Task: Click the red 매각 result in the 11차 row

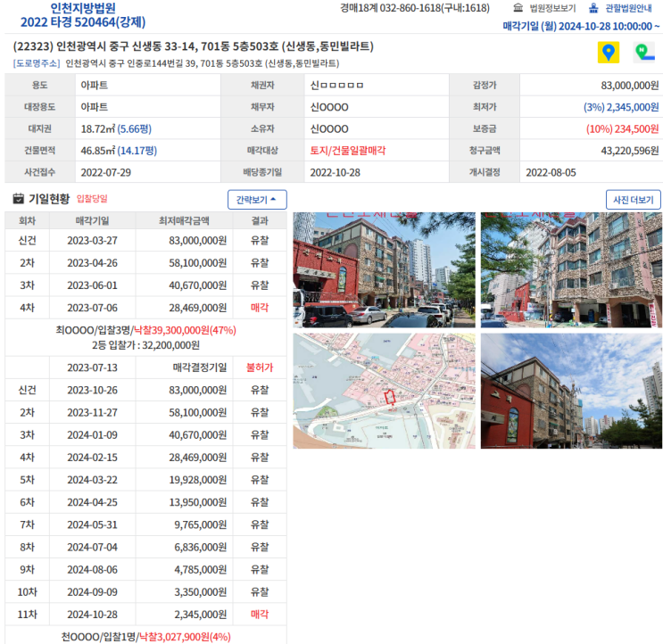Action: pos(260,614)
